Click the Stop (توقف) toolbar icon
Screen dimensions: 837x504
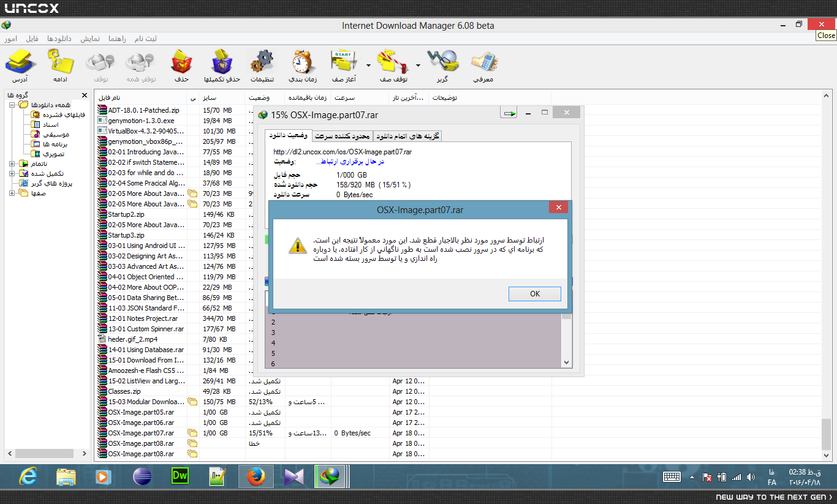pos(100,62)
